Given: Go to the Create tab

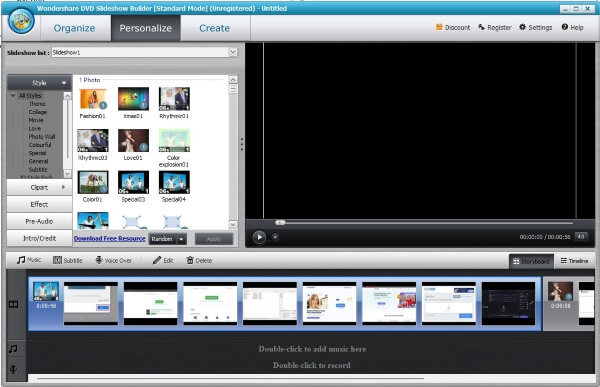Looking at the screenshot, I should tap(215, 28).
